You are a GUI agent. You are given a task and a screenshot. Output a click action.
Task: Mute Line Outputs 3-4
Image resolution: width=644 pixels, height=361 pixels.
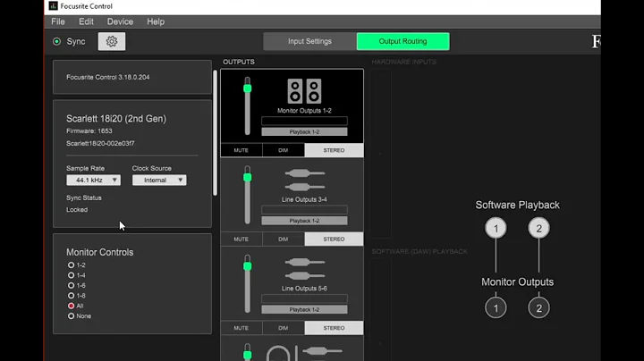click(241, 239)
